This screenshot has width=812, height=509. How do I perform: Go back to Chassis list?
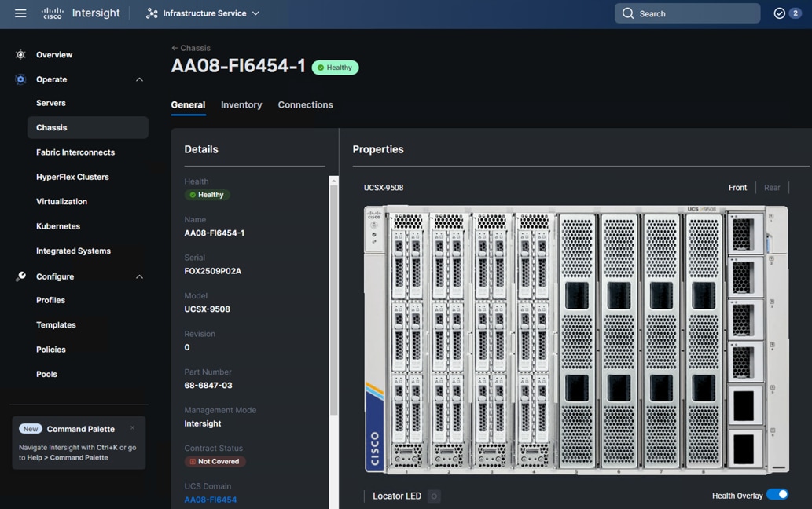190,48
